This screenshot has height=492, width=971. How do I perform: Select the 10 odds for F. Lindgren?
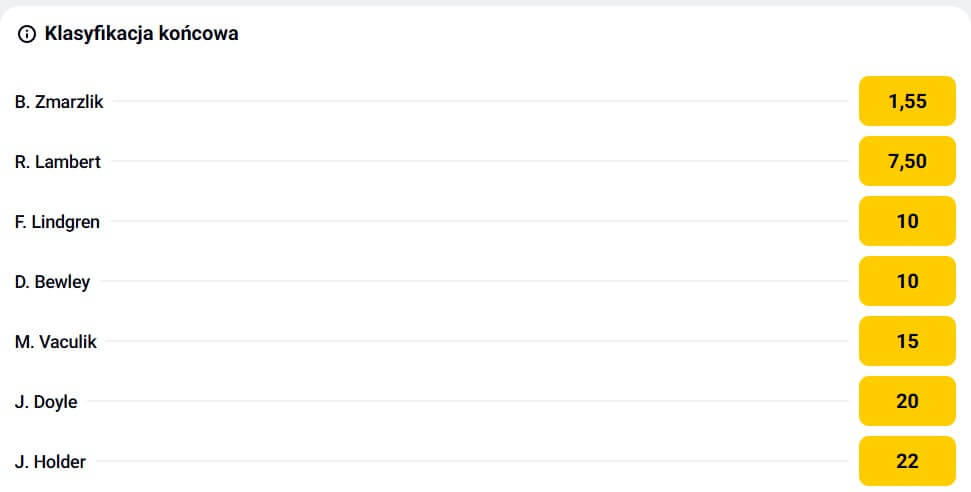coord(907,221)
